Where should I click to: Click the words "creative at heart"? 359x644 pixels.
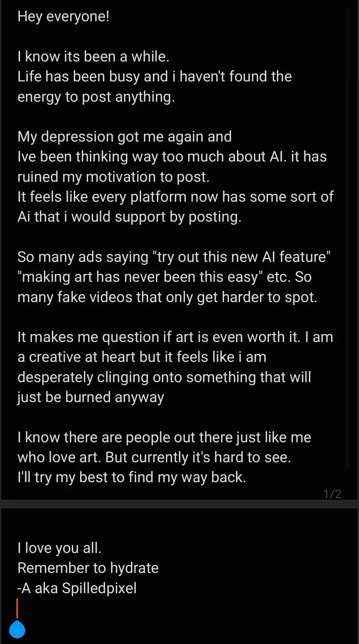pyautogui.click(x=83, y=357)
